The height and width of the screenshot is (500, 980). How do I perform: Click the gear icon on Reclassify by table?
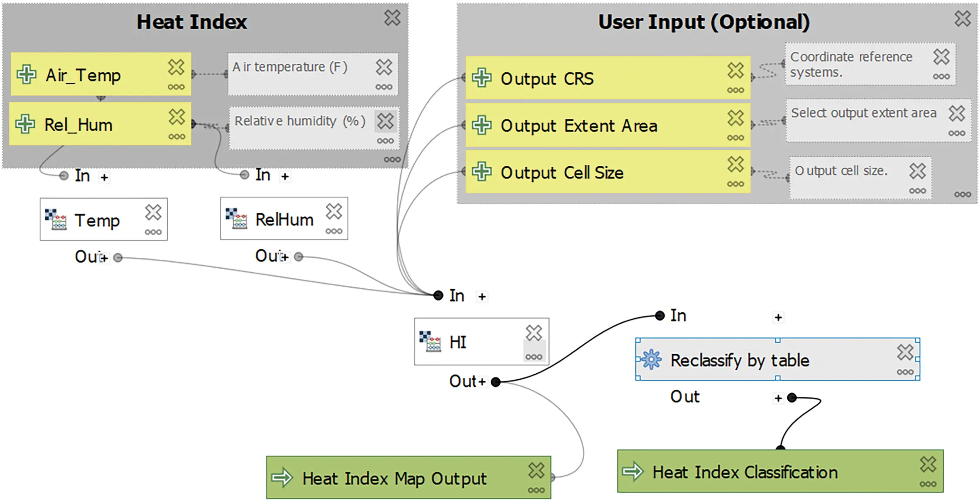point(651,360)
